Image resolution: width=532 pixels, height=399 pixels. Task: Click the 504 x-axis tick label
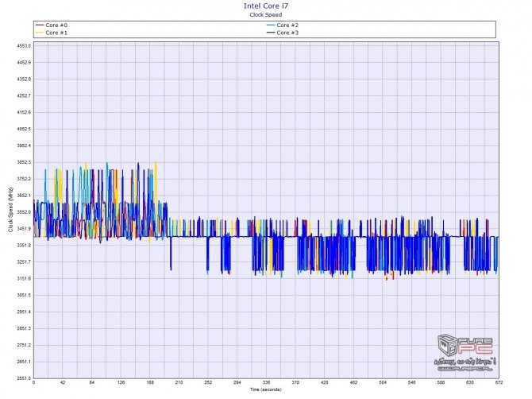383,382
